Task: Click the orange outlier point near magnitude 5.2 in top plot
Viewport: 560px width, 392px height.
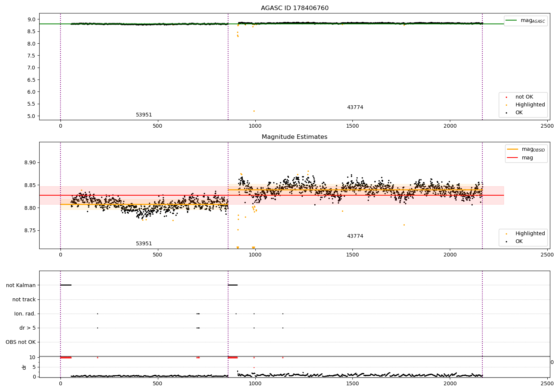Action: point(254,111)
